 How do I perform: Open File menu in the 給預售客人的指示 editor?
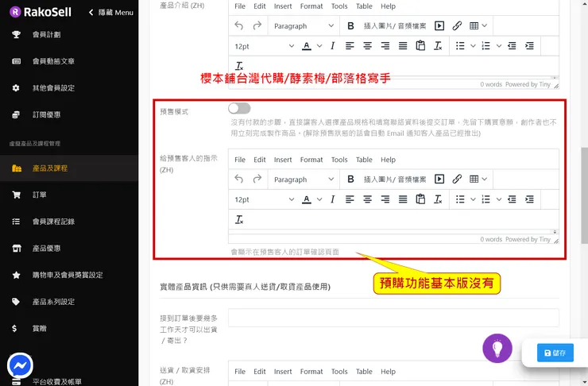pos(240,160)
